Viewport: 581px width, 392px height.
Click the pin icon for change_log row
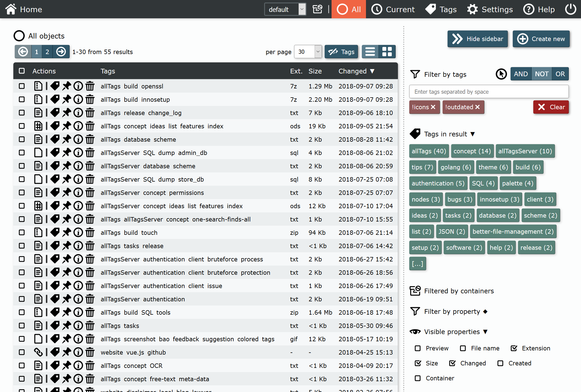pos(67,113)
